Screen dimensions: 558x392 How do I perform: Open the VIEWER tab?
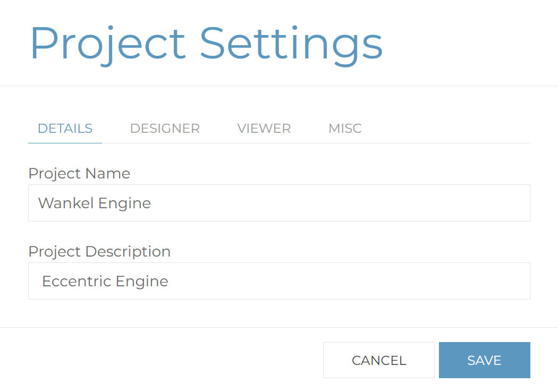pos(264,128)
